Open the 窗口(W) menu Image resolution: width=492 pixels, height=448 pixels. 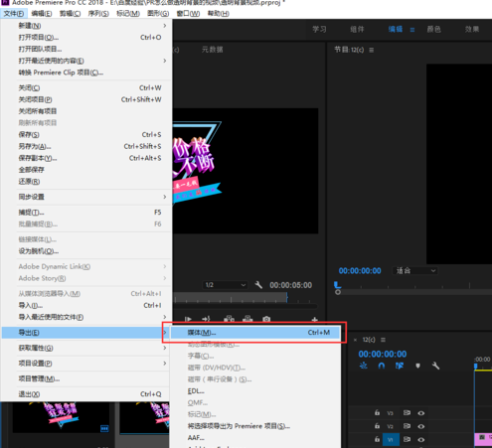(188, 14)
